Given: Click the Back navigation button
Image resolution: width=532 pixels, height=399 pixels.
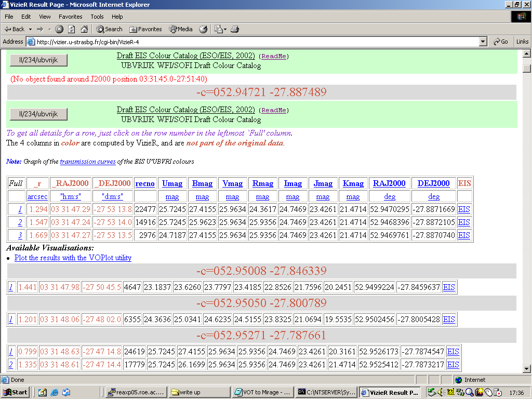Looking at the screenshot, I should pos(15,29).
